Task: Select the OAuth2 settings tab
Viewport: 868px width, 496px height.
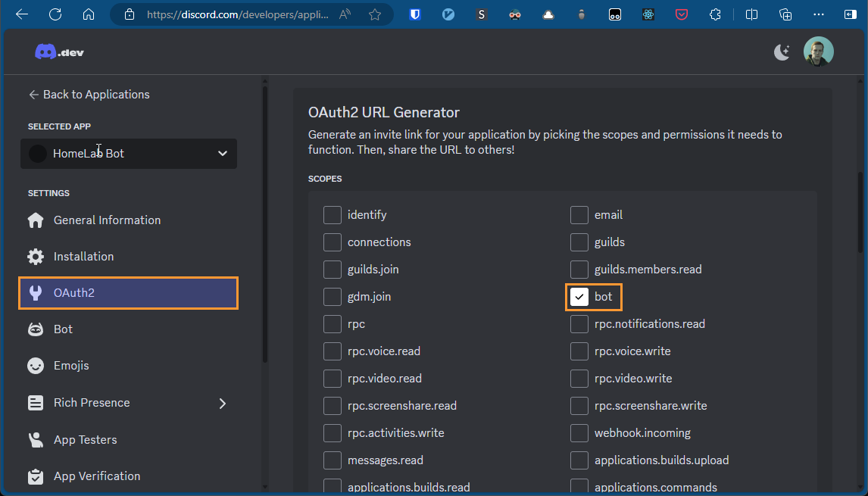Action: 129,293
